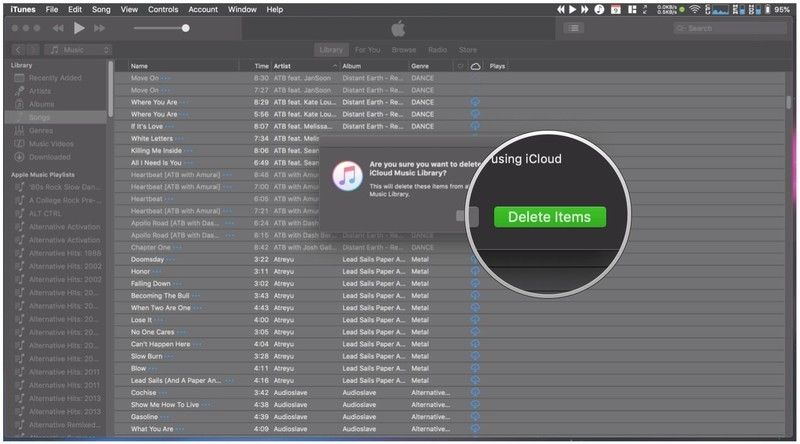The image size is (800, 444).
Task: Click the green Delete Items button
Action: coord(549,217)
